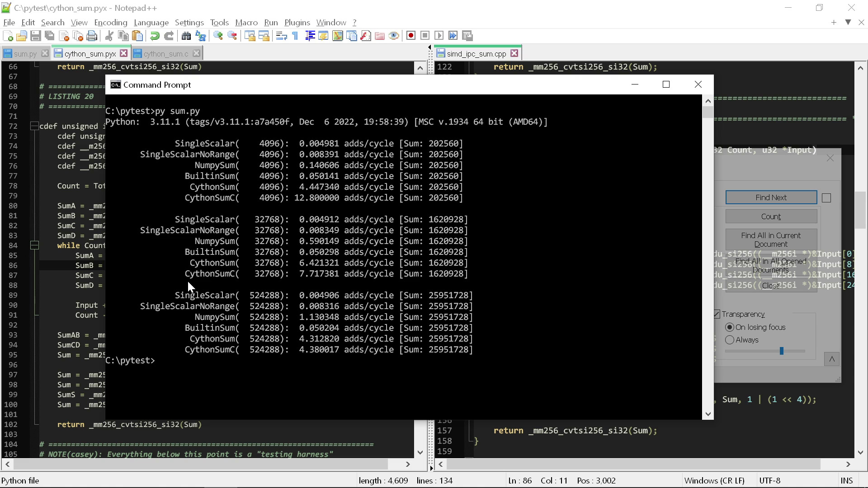Screen dimensions: 868x488
Task: Collapse the while loop fold at line 84
Action: pos(34,245)
